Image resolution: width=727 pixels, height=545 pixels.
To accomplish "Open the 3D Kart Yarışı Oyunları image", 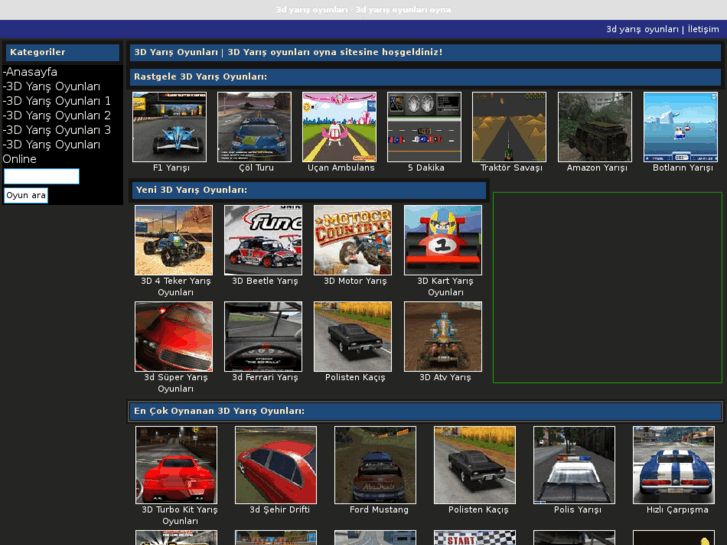I will click(x=443, y=240).
